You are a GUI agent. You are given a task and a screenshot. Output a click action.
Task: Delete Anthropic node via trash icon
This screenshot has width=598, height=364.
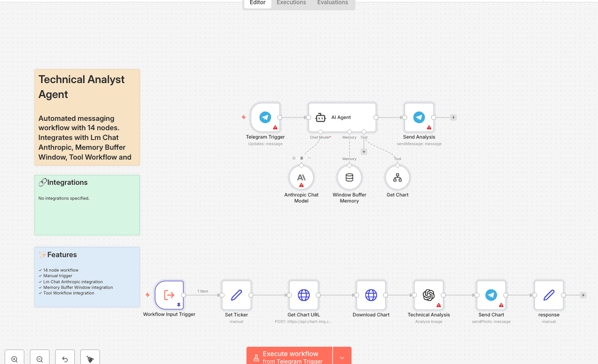pos(301,158)
